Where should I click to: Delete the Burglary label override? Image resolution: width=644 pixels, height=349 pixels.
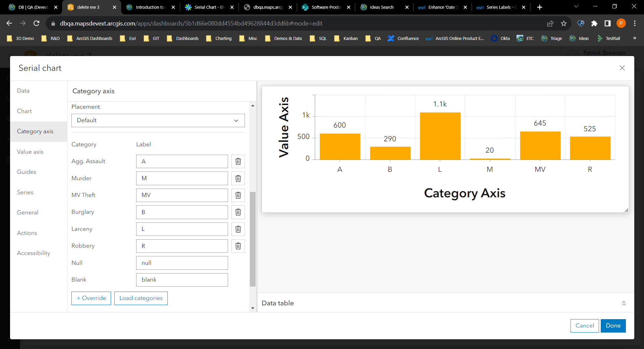coord(238,212)
